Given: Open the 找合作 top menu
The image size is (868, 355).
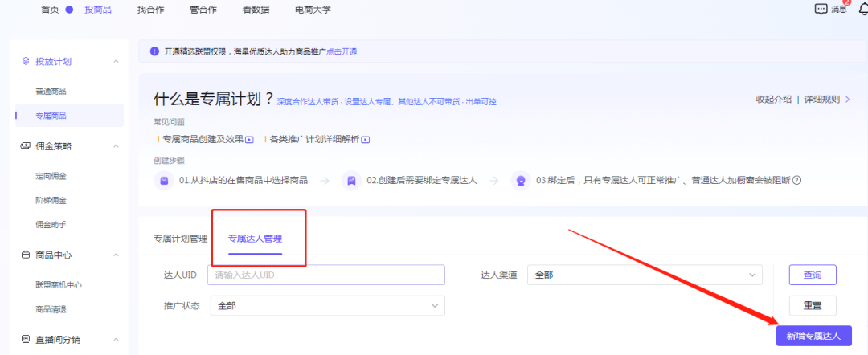Looking at the screenshot, I should point(153,10).
